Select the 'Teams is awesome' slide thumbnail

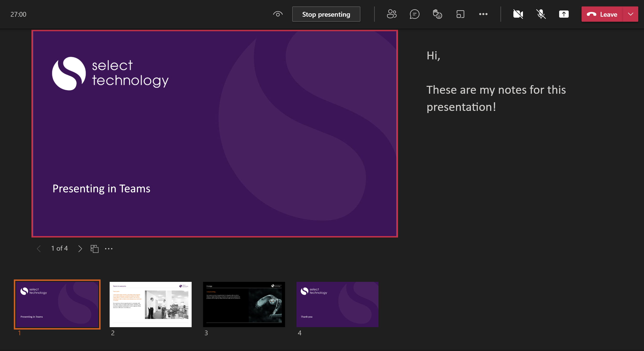click(150, 304)
